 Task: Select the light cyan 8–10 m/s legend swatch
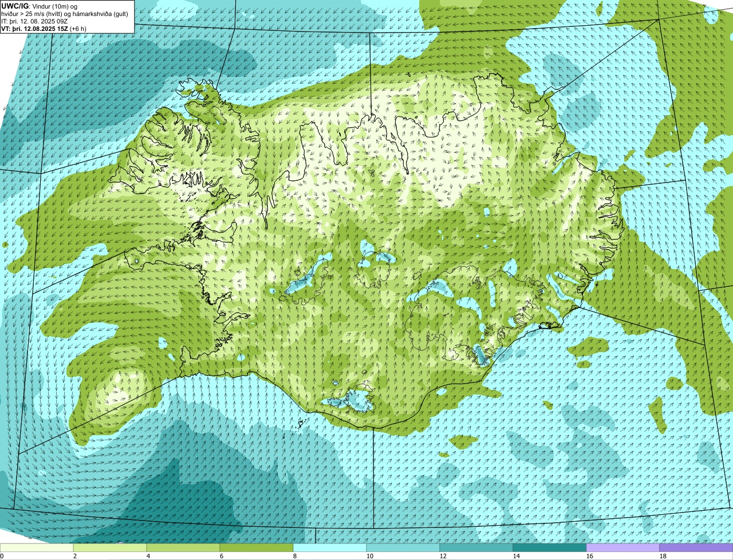coord(330,547)
